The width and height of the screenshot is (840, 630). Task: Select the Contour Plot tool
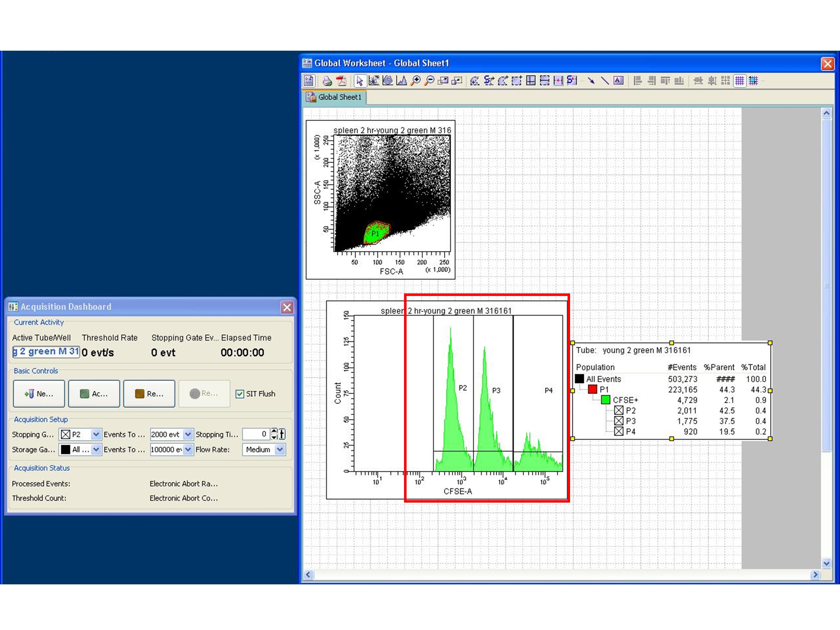point(388,81)
